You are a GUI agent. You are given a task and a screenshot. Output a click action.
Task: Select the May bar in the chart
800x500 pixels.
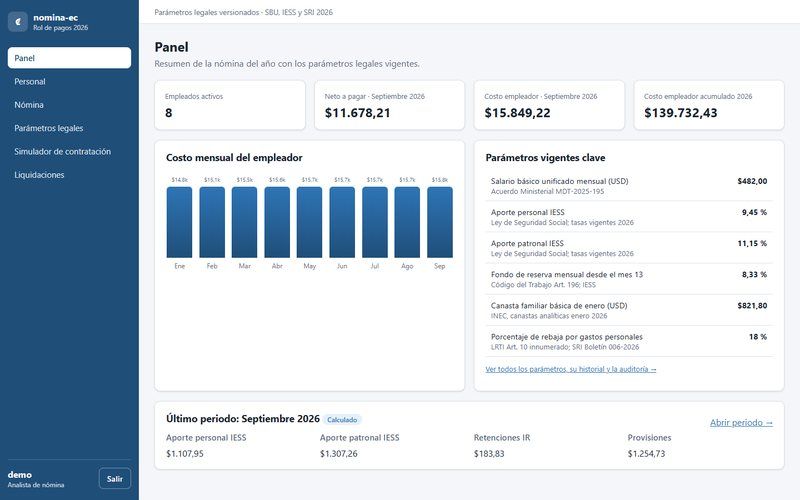(310, 222)
